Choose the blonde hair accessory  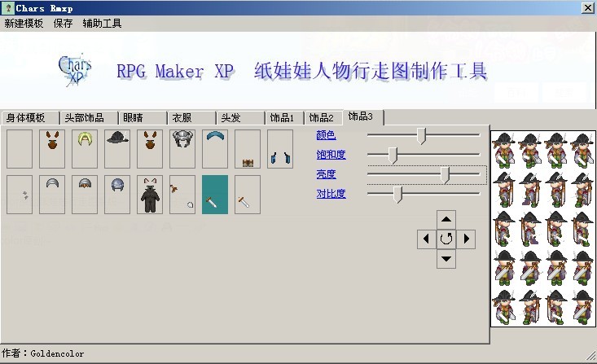coord(85,149)
